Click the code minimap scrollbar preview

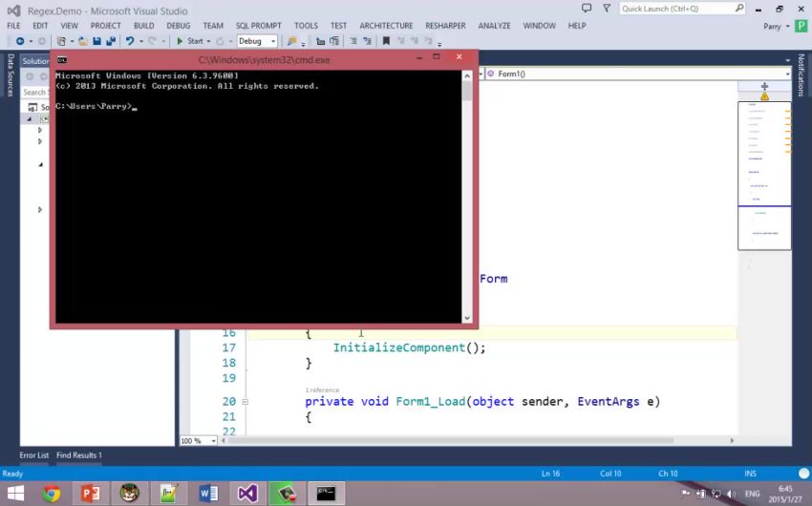[764, 176]
